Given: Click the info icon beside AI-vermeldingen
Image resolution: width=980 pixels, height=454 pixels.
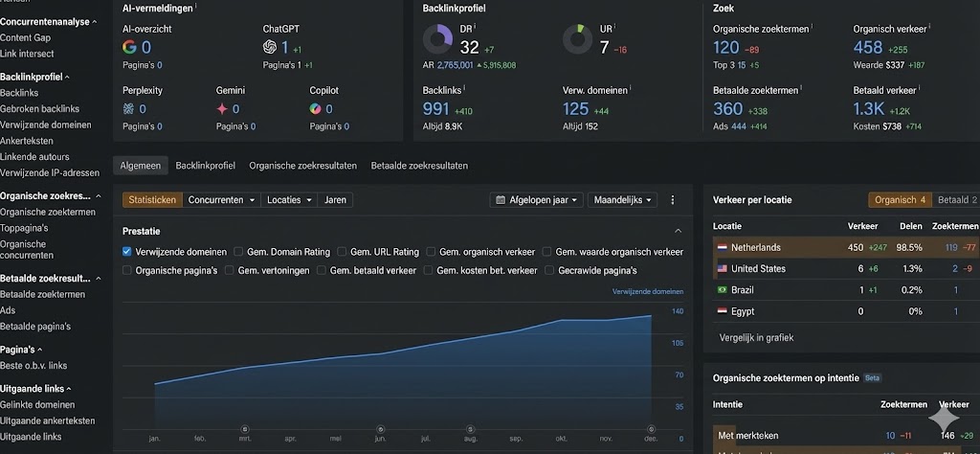Looking at the screenshot, I should pyautogui.click(x=195, y=7).
